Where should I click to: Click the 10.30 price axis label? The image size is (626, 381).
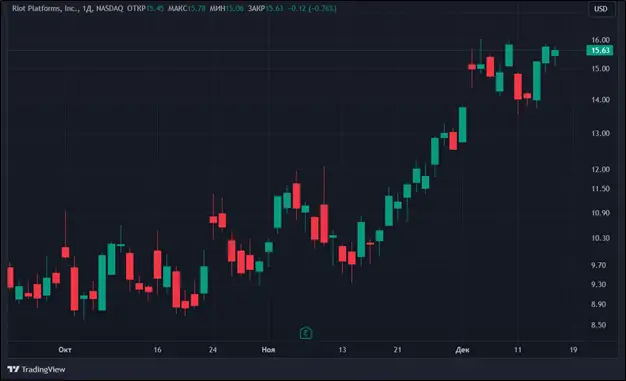[600, 238]
